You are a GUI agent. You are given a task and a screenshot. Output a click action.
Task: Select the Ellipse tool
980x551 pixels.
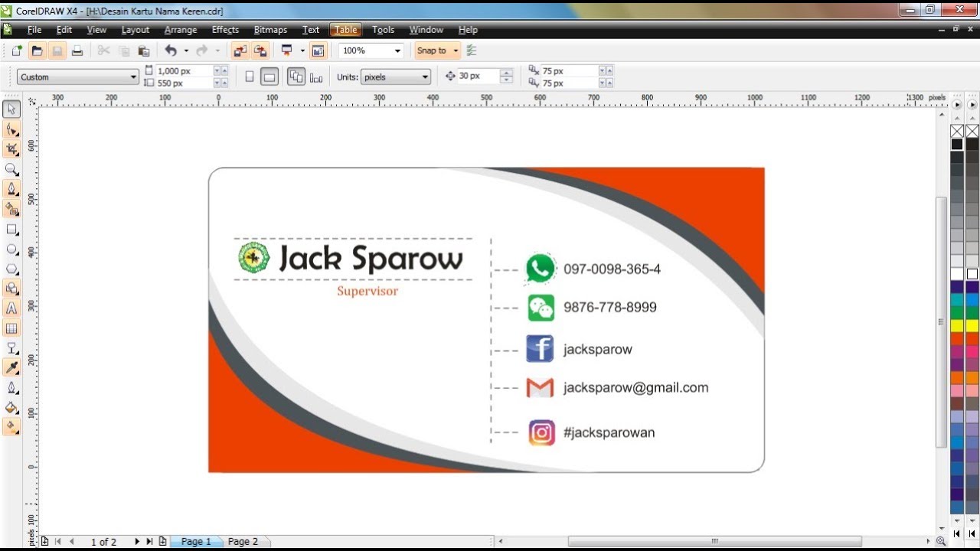(11, 249)
